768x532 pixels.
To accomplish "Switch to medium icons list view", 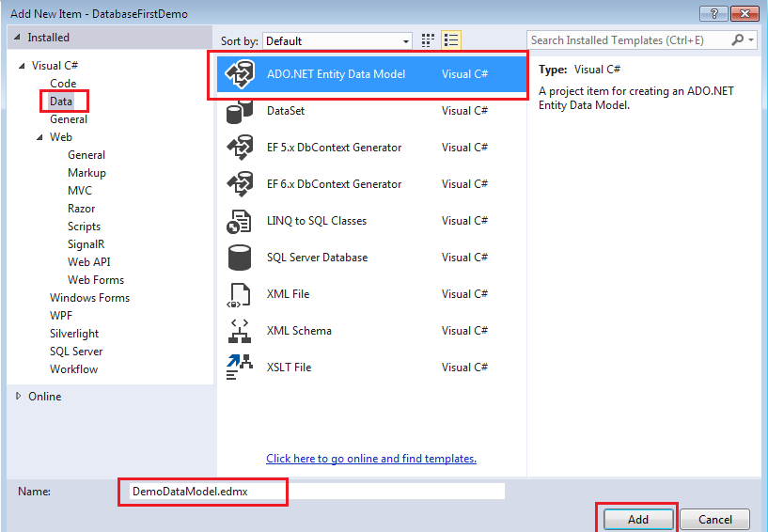I will point(451,40).
